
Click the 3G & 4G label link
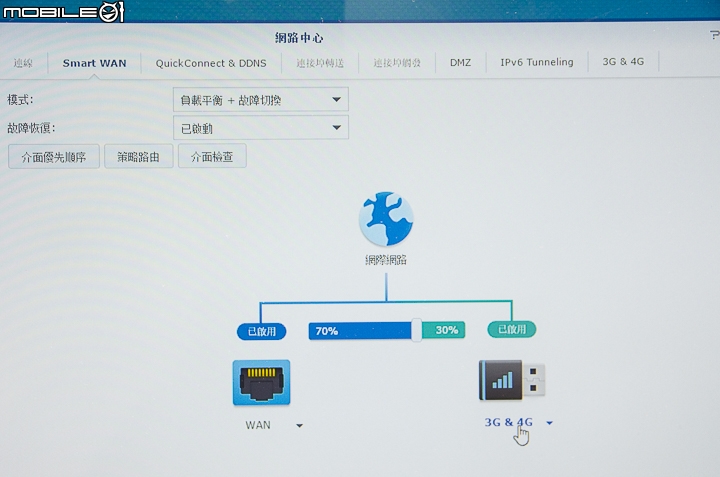(508, 422)
